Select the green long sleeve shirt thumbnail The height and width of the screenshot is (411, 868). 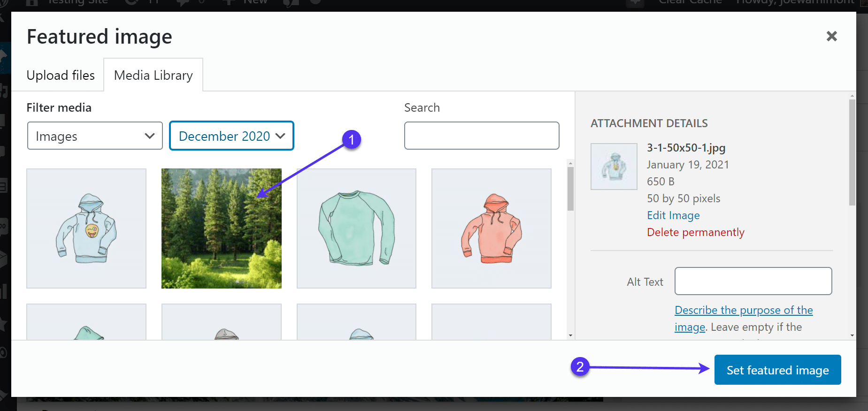point(356,228)
